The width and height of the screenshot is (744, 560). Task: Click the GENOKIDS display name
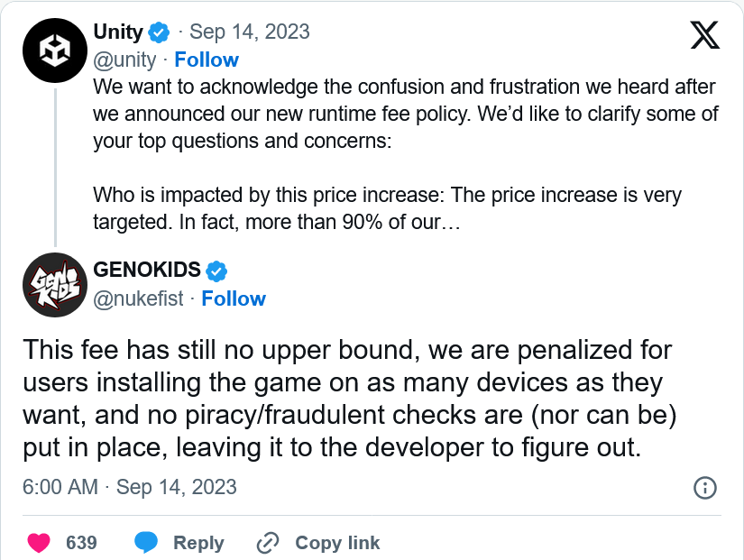coord(147,270)
